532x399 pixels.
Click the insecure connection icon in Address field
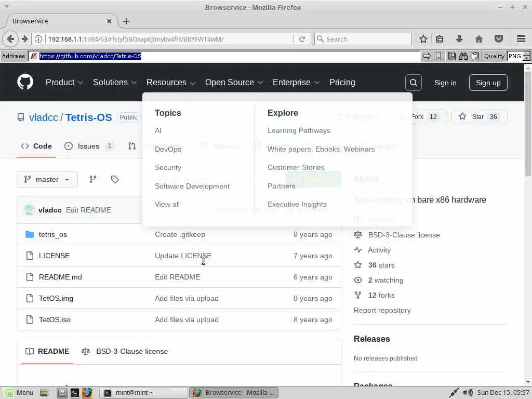[34, 56]
